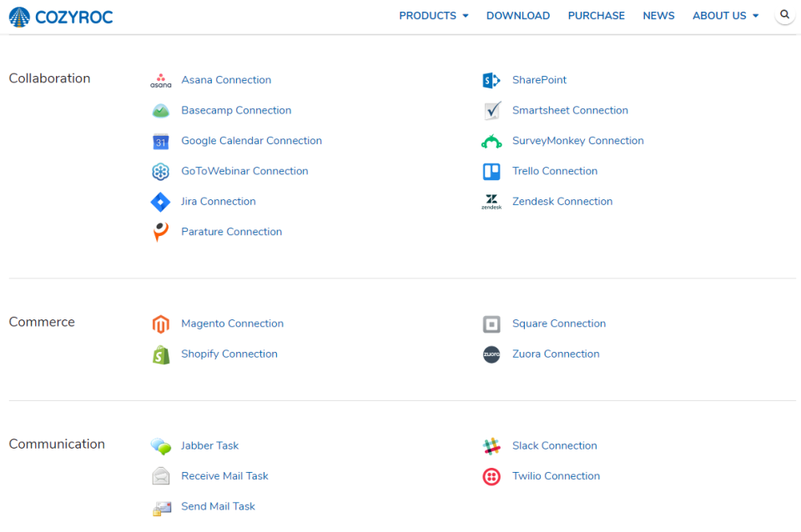Open the search magnifier

(784, 14)
